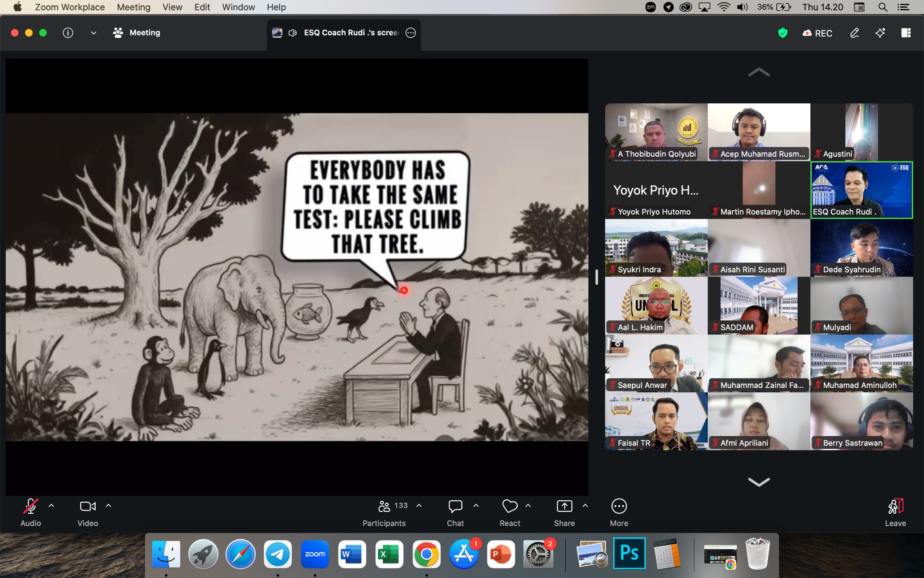
Task: Open the Apple menu
Action: click(x=18, y=7)
